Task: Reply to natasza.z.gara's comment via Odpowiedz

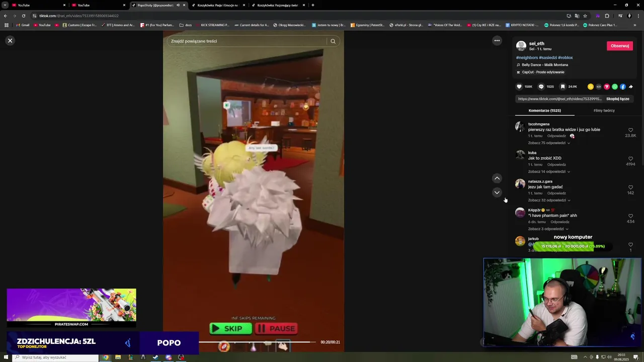Action: pyautogui.click(x=556, y=193)
